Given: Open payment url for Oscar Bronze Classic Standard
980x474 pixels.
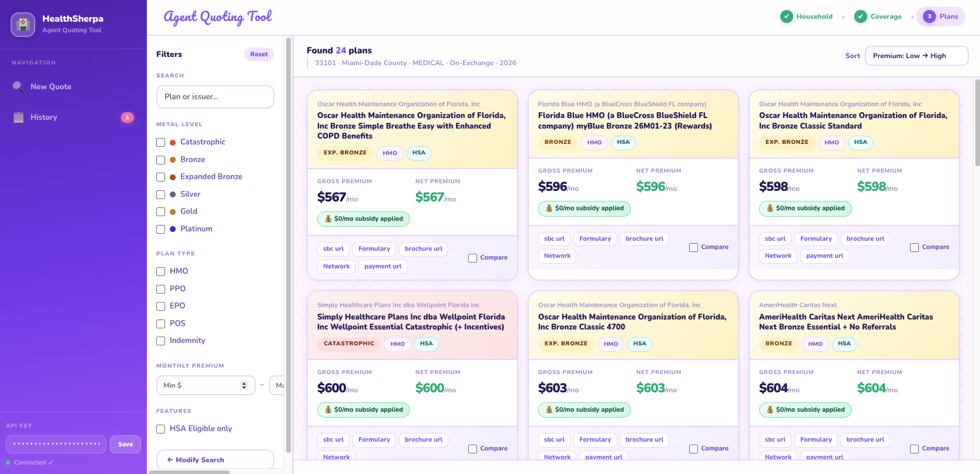Looking at the screenshot, I should click(x=825, y=256).
